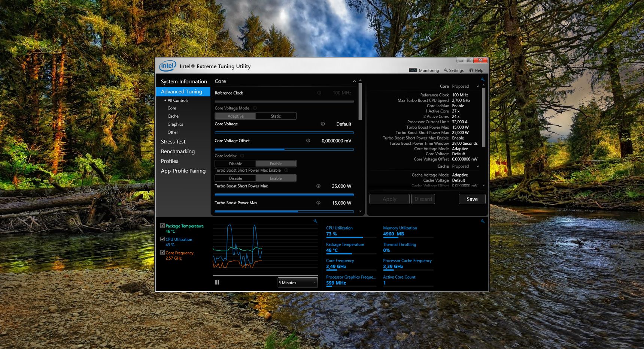
Task: Select Cache sub-item in sidebar
Action: [x=173, y=116]
